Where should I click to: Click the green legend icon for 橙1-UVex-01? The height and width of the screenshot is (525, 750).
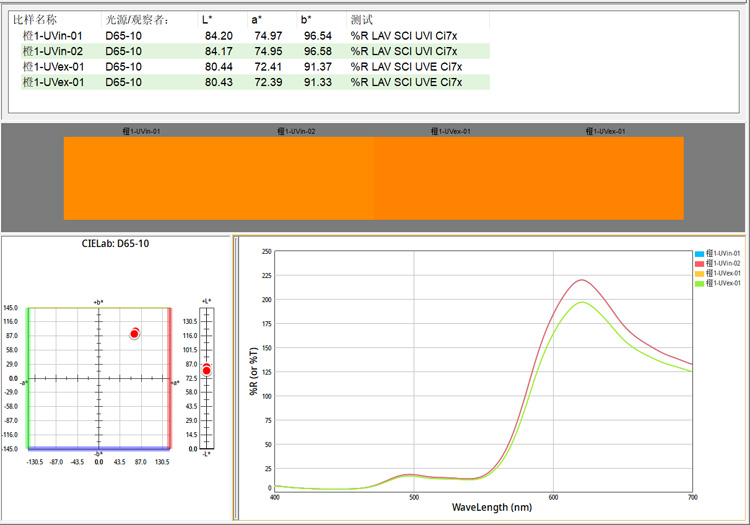[x=698, y=284]
